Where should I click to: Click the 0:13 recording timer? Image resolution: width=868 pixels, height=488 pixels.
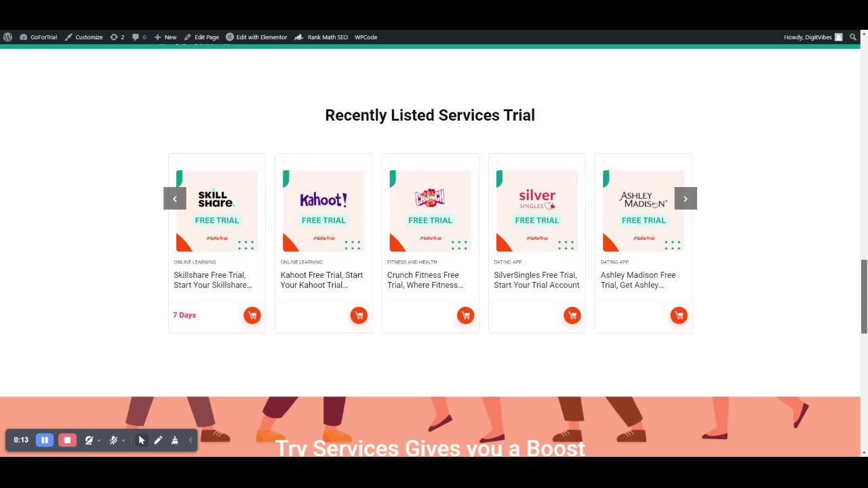click(x=21, y=440)
